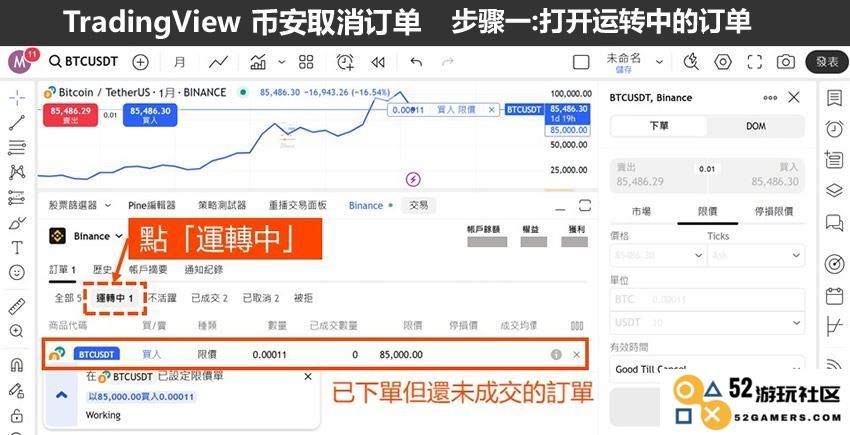The height and width of the screenshot is (435, 850).
Task: Open the emoji icons tool
Action: [x=17, y=273]
